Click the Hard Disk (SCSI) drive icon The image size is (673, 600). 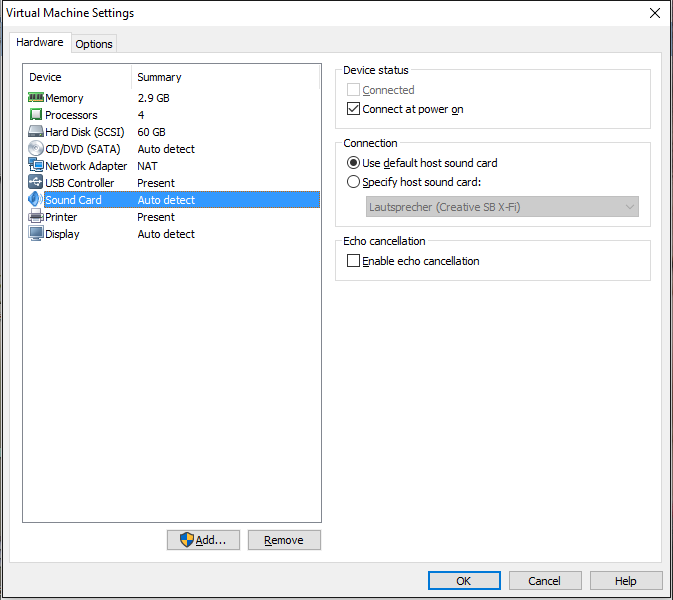pos(36,131)
